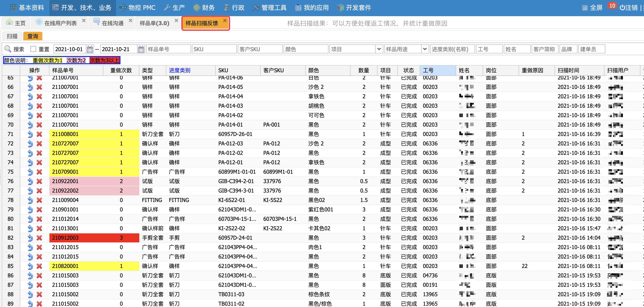The height and width of the screenshot is (307, 644).
Task: Click the search magnifier icon
Action: point(8,49)
